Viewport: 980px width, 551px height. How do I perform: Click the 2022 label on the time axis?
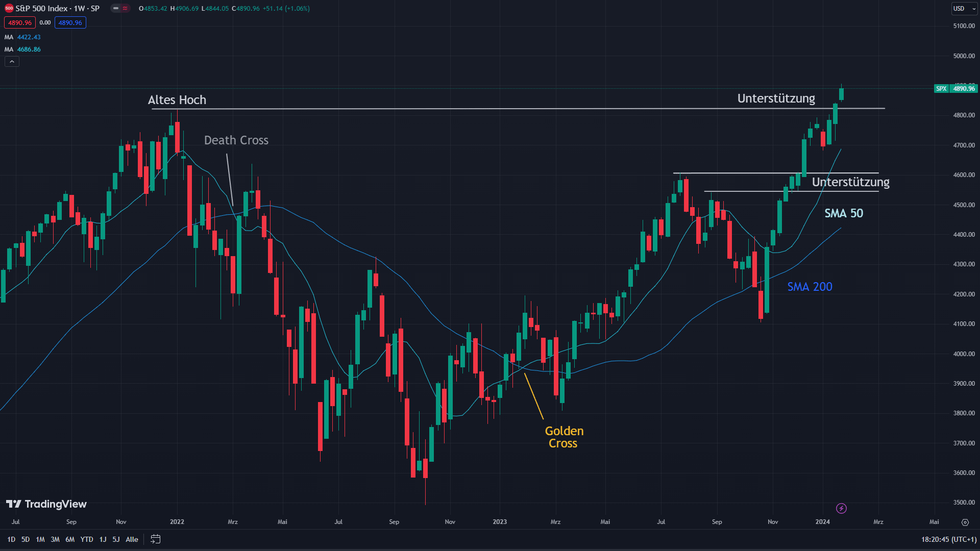coord(177,522)
